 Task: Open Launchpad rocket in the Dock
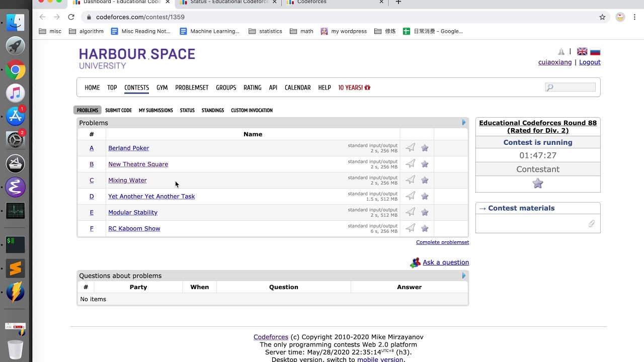tap(16, 46)
